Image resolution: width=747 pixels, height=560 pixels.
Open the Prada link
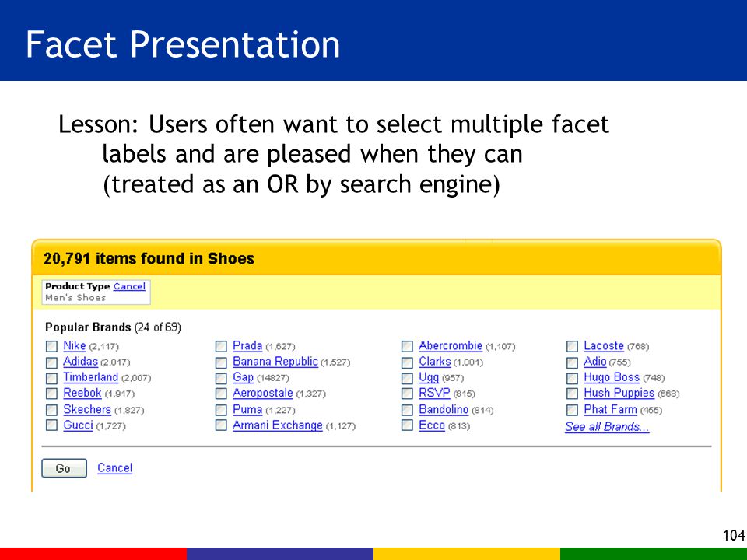(x=247, y=345)
